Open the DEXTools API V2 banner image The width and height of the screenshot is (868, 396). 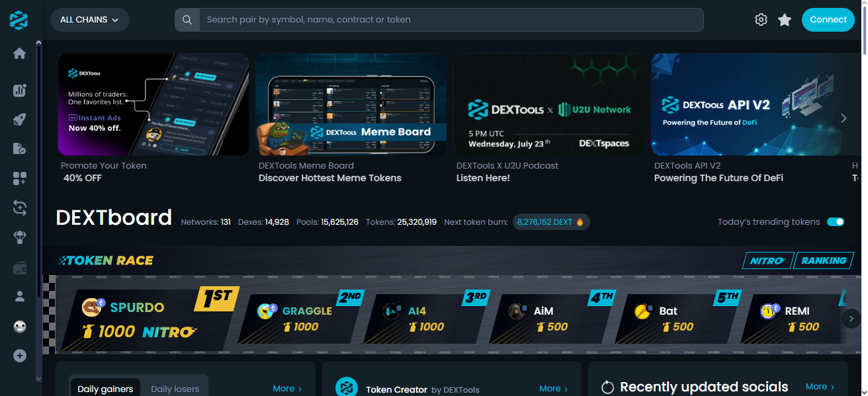click(x=747, y=104)
